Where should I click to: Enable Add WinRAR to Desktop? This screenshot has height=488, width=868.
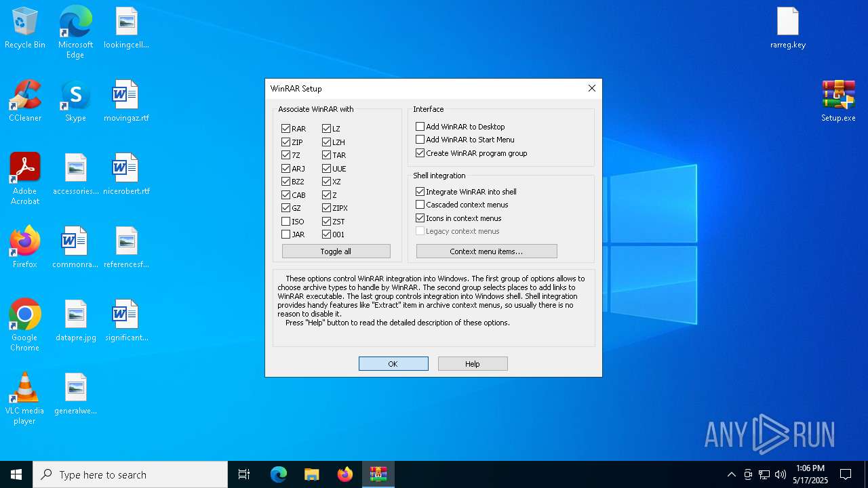click(x=420, y=127)
